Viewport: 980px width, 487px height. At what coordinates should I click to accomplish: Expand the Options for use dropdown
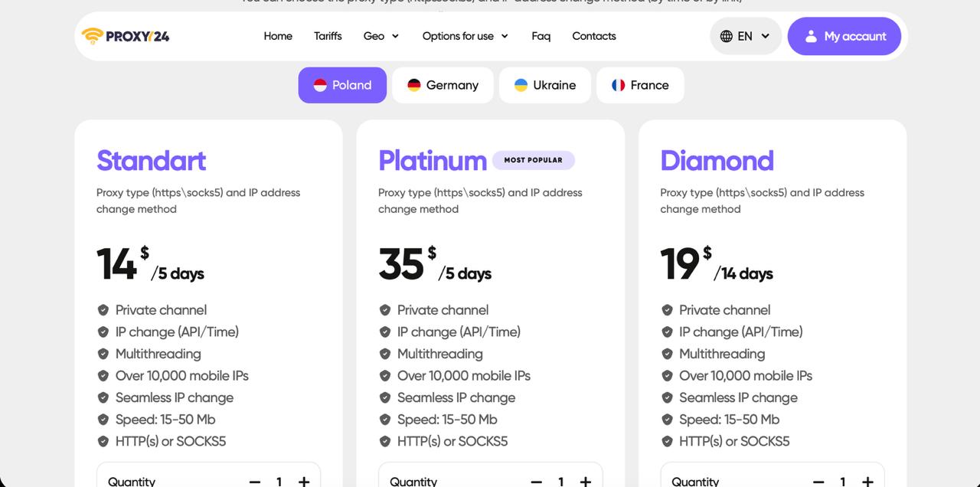pos(465,36)
